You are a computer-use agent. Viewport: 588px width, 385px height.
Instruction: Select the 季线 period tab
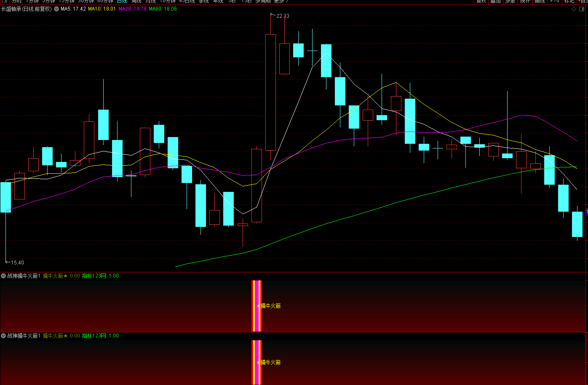pyautogui.click(x=204, y=1)
